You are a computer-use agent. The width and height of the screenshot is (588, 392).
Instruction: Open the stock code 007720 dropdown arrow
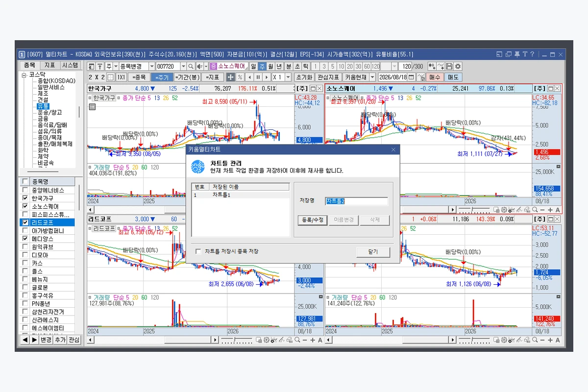coord(183,66)
